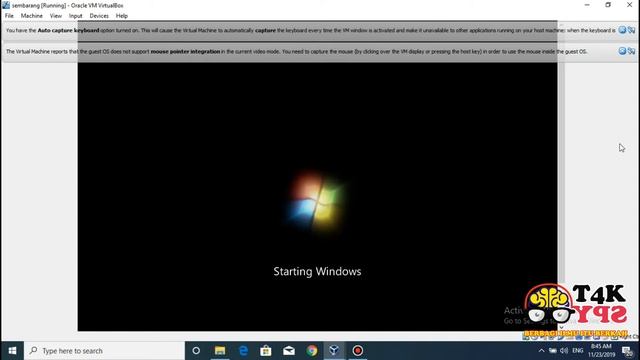Open the Action Center notifications icon

point(628,351)
